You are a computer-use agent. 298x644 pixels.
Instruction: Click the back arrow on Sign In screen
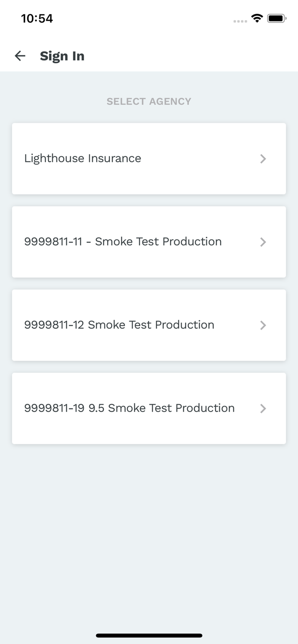click(x=20, y=56)
